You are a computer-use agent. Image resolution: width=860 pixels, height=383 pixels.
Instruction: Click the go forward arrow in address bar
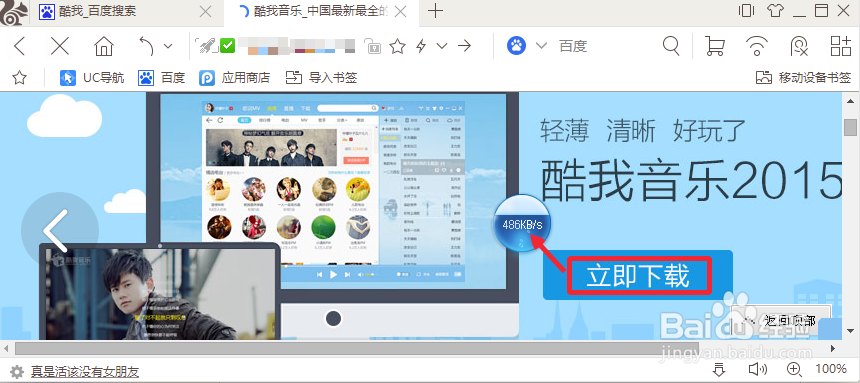465,46
